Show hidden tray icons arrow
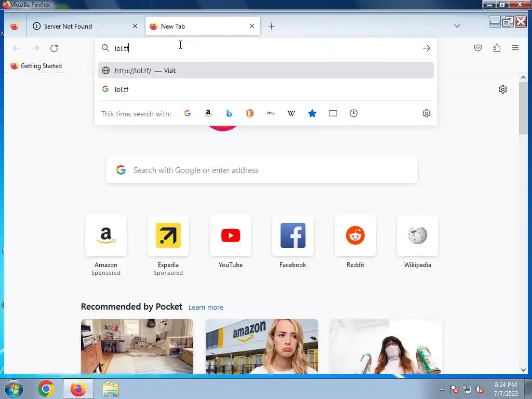This screenshot has height=399, width=532. [x=442, y=389]
